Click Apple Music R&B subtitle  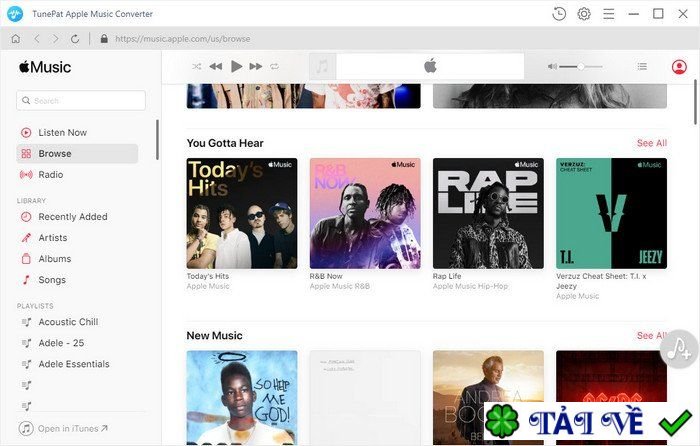tap(340, 286)
